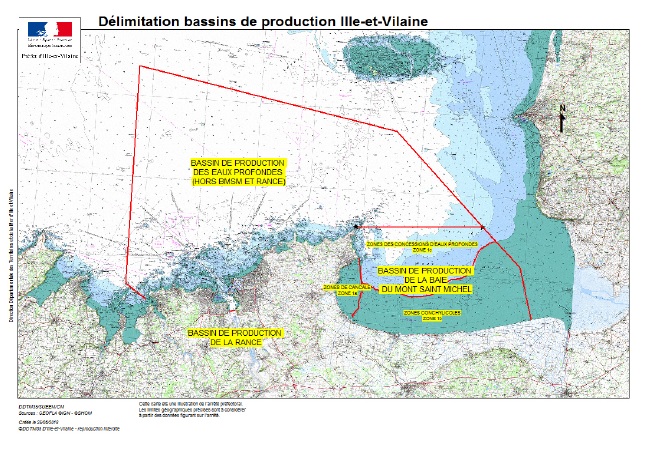Click the north arrow compass symbol
This screenshot has width=649, height=451.
pos(564,119)
